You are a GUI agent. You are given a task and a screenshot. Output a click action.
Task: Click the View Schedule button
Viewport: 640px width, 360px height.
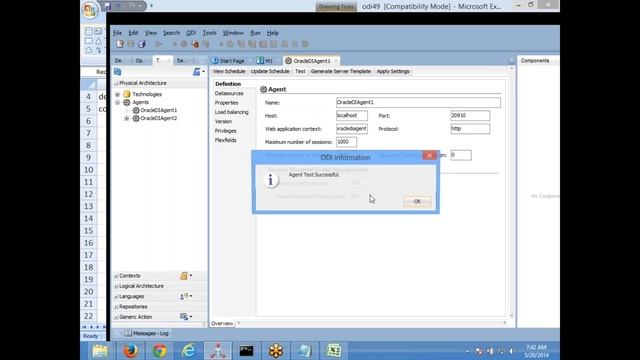pos(229,71)
